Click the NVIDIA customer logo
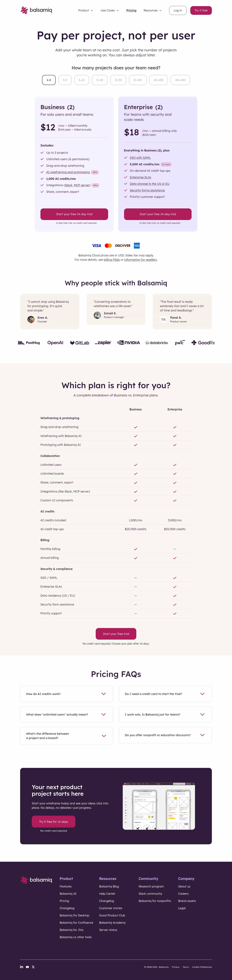 (x=128, y=343)
